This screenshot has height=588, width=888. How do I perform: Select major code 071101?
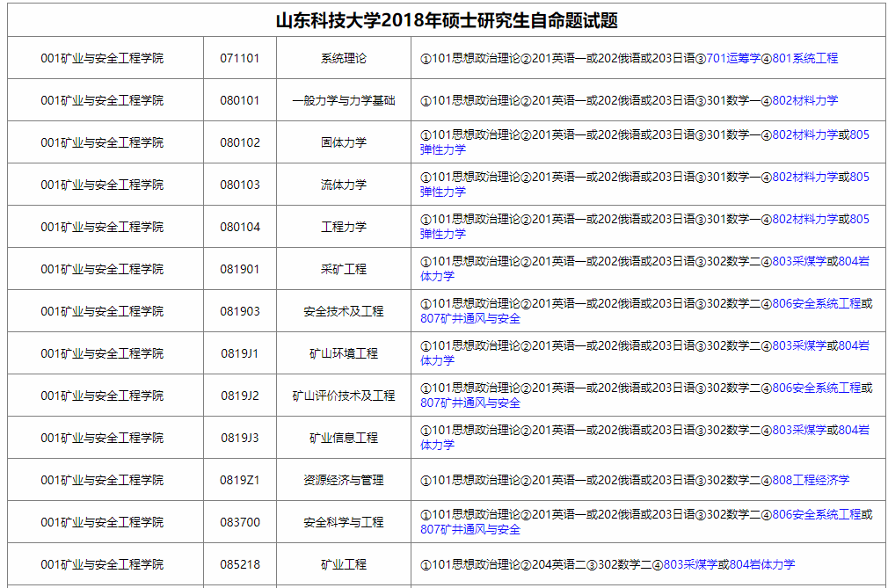click(x=239, y=58)
